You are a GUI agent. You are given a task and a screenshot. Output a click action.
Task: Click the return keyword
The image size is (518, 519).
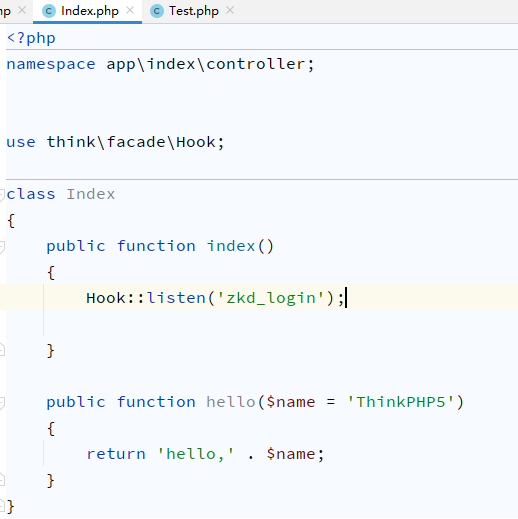116,454
